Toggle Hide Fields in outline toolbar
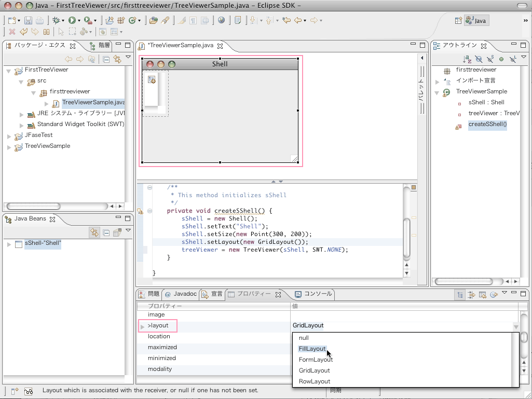532x399 pixels. [x=479, y=59]
